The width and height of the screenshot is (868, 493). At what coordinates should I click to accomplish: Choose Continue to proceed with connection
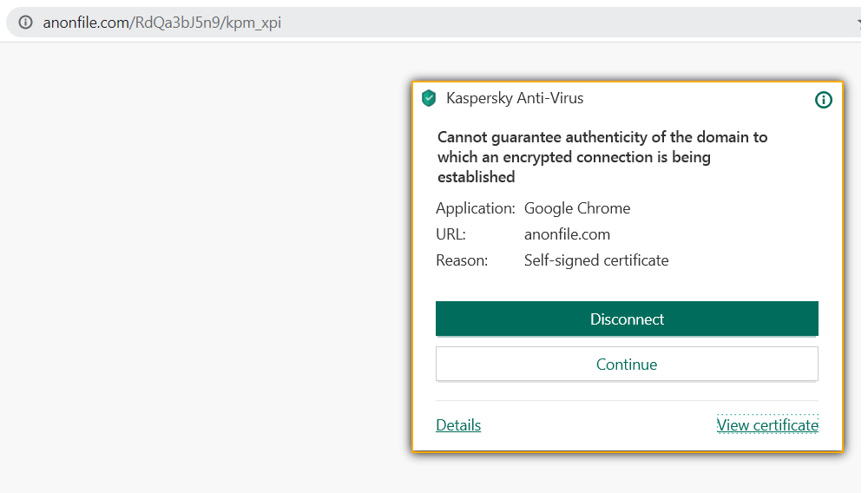(627, 364)
